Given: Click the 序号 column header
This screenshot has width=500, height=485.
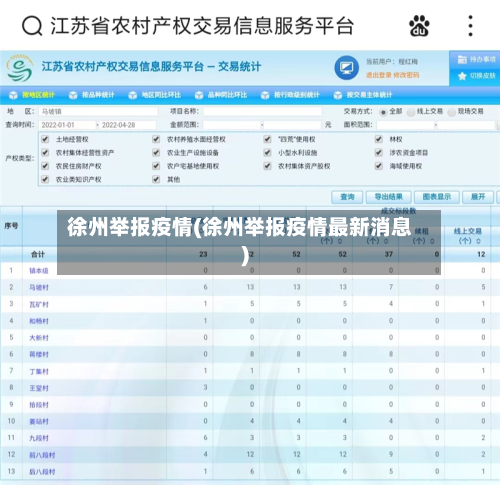Looking at the screenshot, I should (x=11, y=226).
